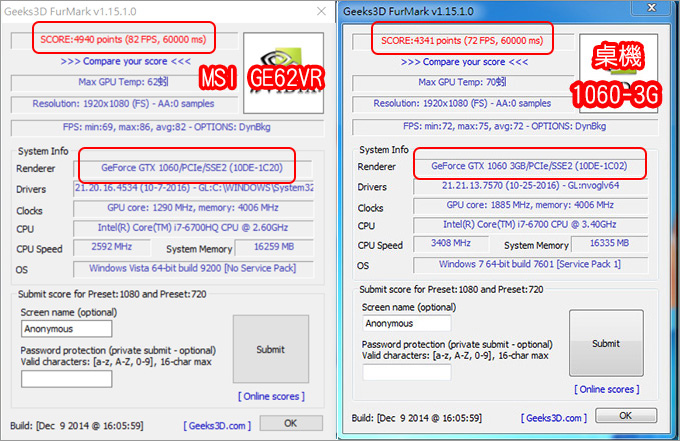Click CPU speed '3408 MHz' value

451,244
